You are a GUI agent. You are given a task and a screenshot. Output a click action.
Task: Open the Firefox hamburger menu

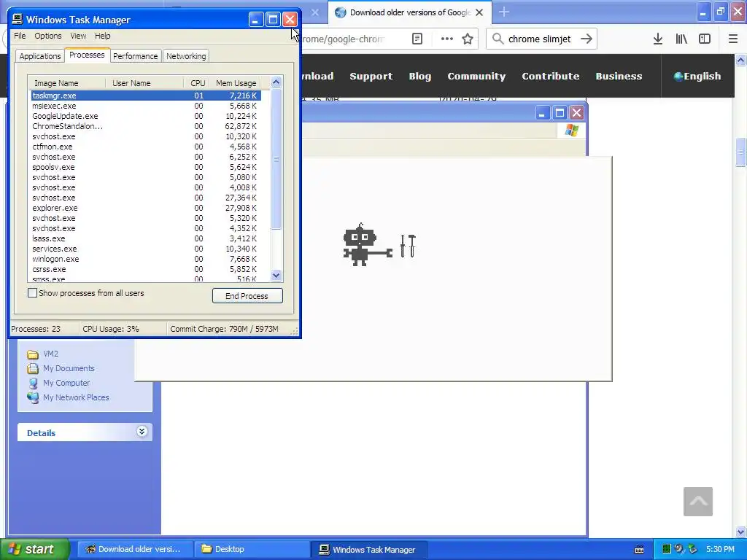(x=733, y=39)
